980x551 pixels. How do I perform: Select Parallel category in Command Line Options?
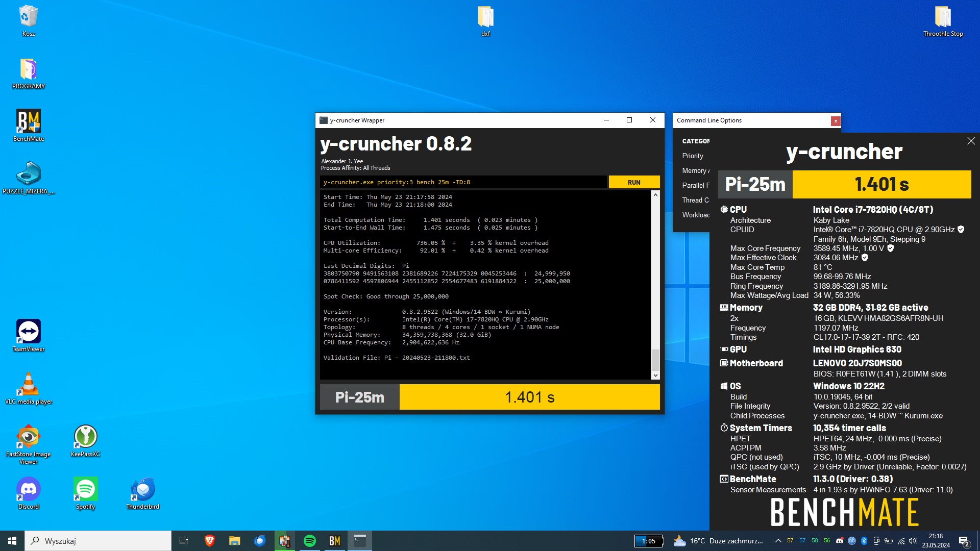click(695, 185)
